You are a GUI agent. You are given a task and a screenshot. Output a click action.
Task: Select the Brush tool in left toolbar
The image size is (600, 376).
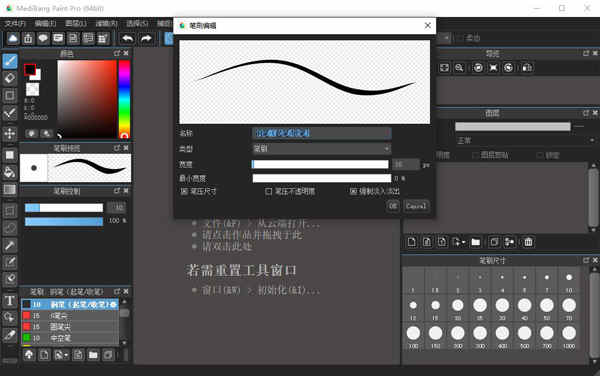pos(10,61)
